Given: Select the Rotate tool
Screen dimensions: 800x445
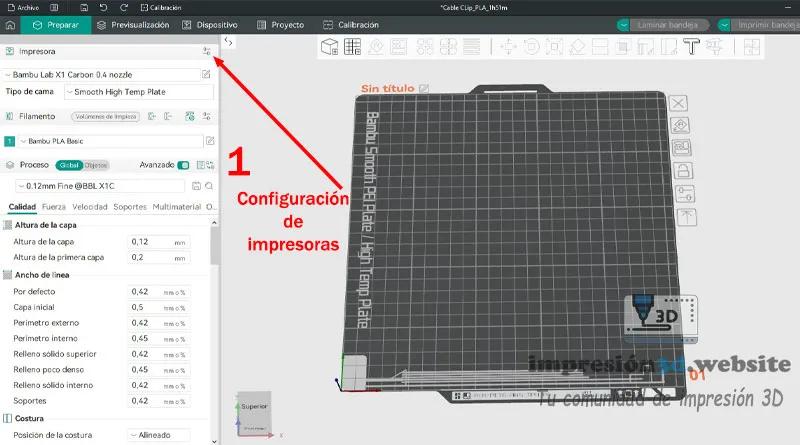Looking at the screenshot, I should click(x=531, y=46).
